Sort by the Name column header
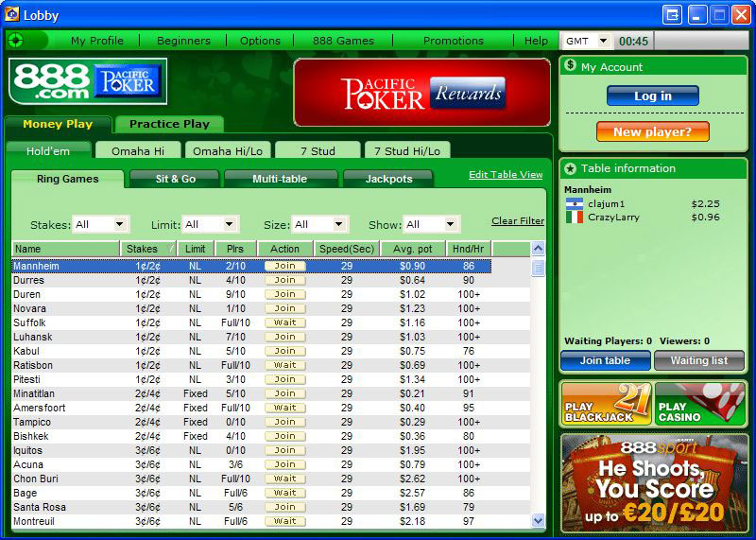This screenshot has height=540, width=756. [65, 249]
